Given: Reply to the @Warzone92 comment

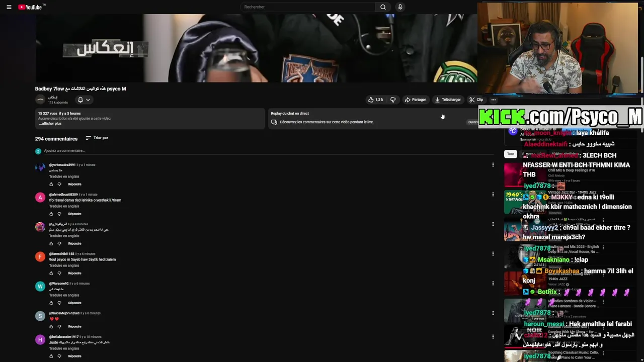Looking at the screenshot, I should coord(74,303).
